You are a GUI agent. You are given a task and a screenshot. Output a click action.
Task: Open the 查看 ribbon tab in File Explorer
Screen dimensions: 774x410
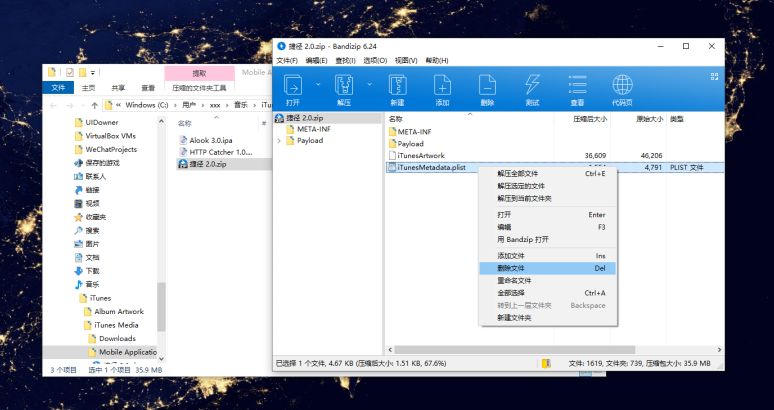pos(148,88)
